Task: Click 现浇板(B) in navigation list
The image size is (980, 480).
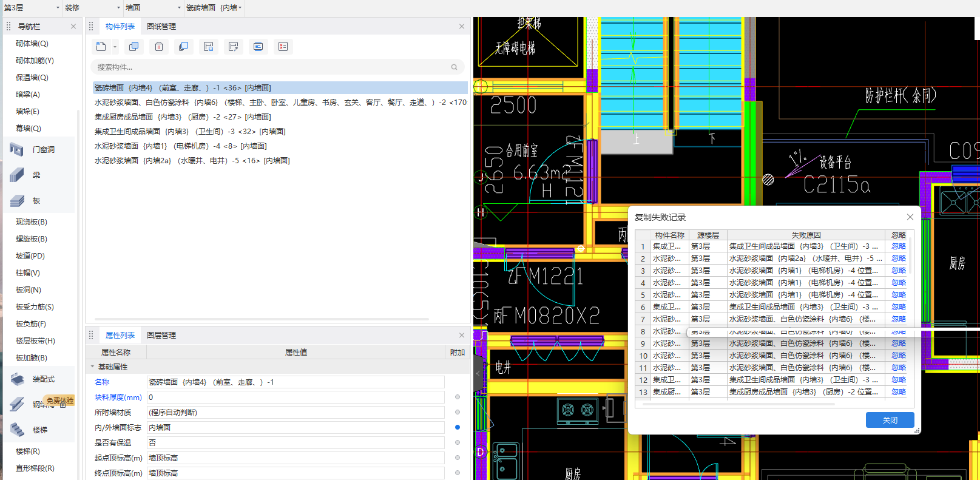Action: 32,222
